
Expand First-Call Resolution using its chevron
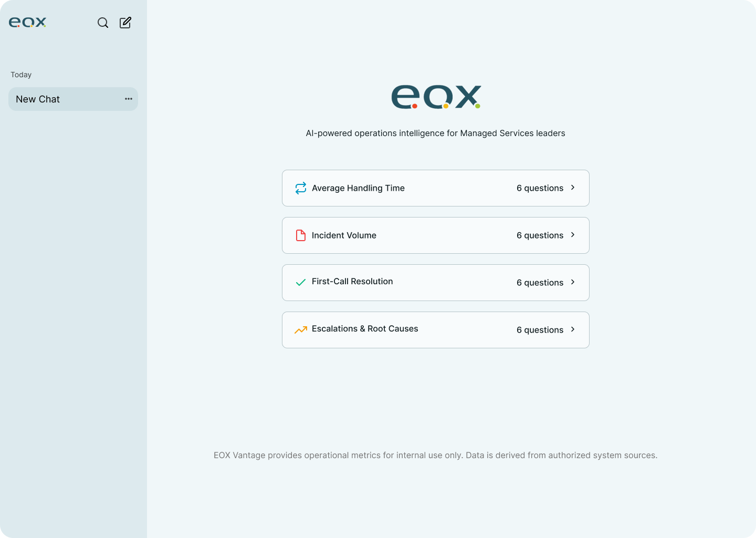pyautogui.click(x=573, y=282)
